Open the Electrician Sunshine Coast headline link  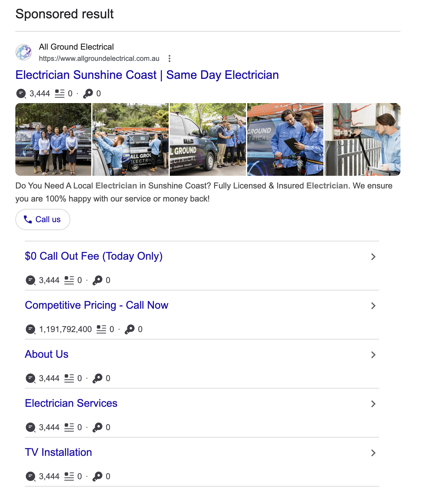coord(147,75)
